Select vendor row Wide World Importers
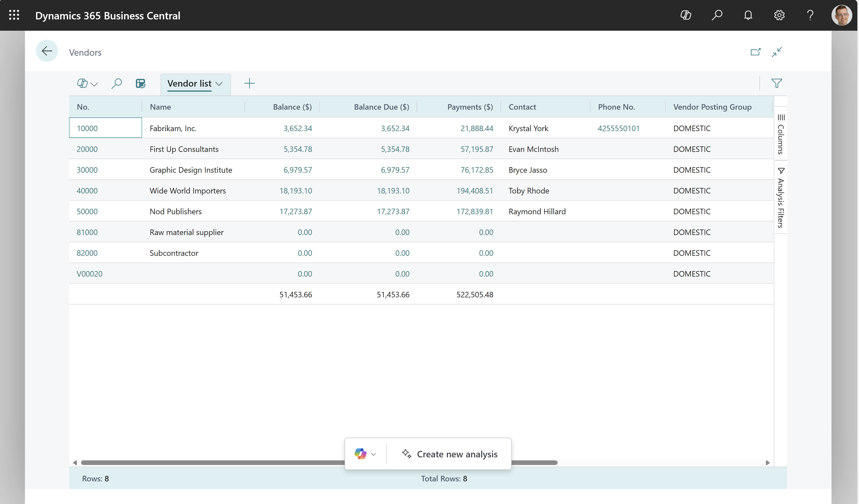859x504 pixels. point(188,190)
